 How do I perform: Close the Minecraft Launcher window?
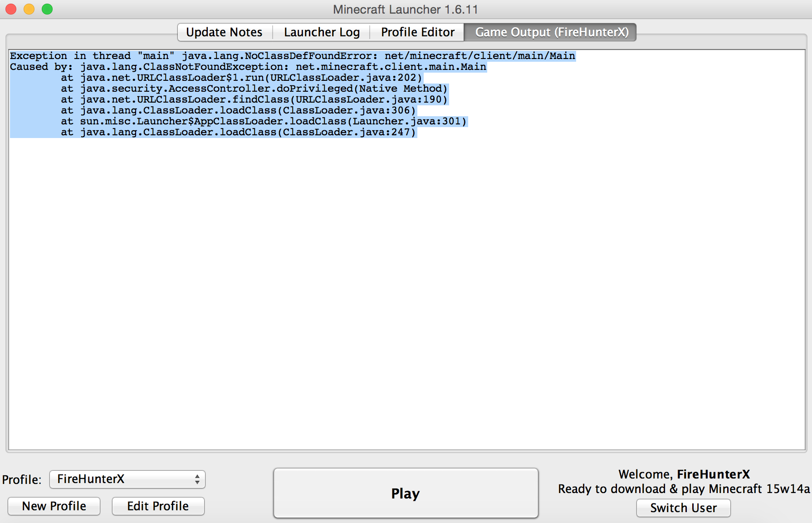[x=11, y=9]
